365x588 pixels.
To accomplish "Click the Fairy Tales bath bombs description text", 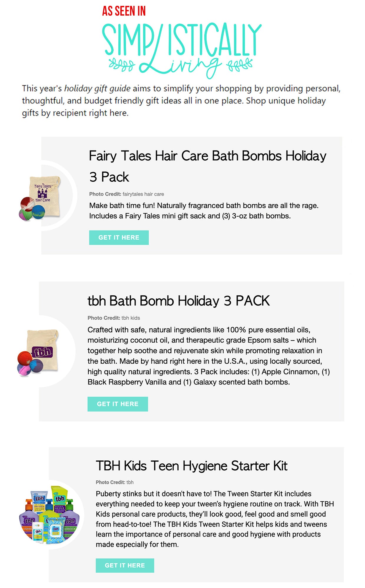I will (204, 211).
